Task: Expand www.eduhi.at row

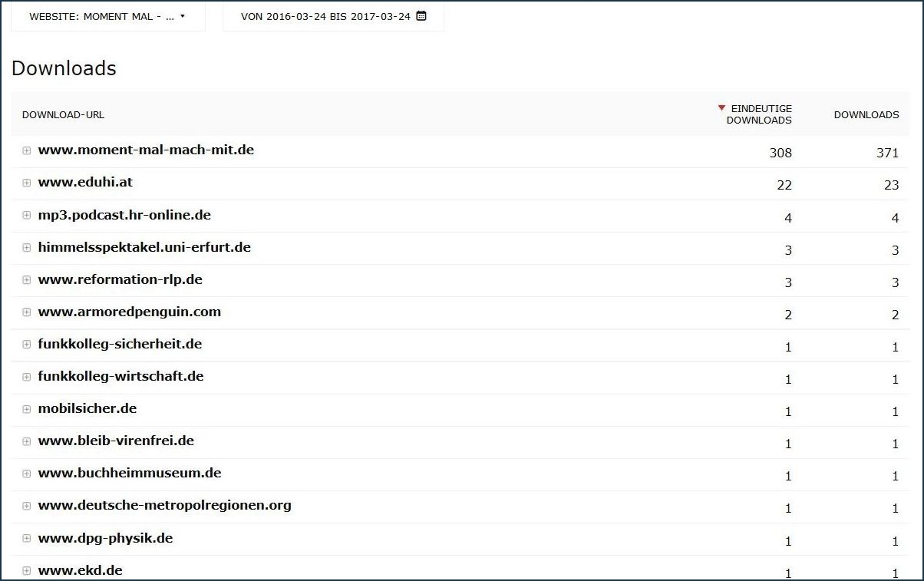Action: click(27, 183)
